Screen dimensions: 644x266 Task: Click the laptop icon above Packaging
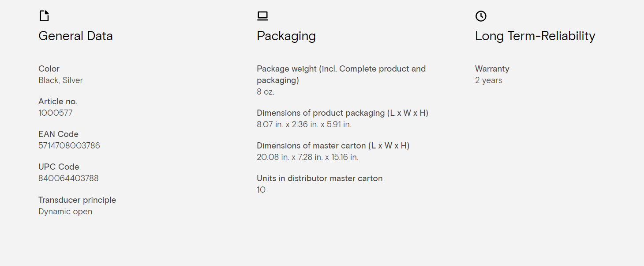pos(262,16)
